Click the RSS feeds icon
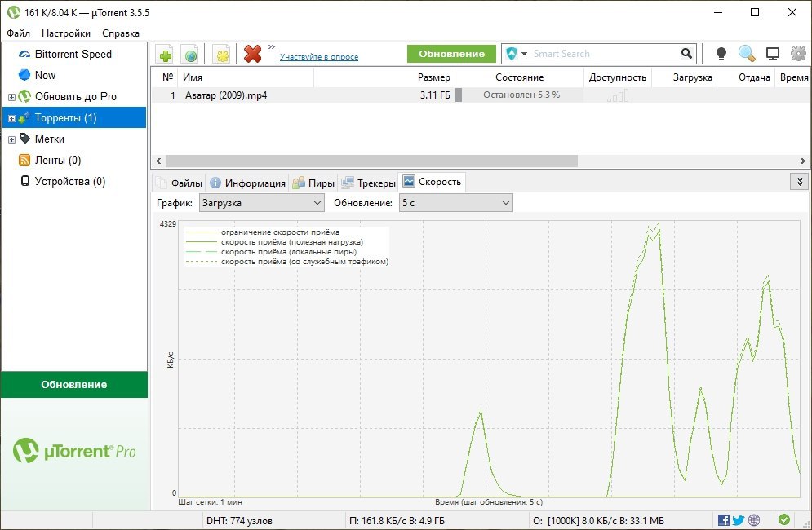The width and height of the screenshot is (812, 530). (24, 160)
